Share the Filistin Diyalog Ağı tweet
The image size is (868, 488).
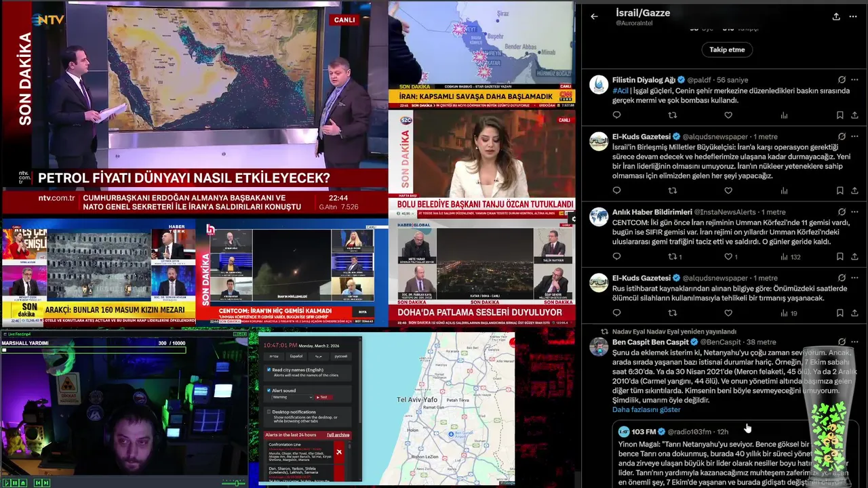855,115
